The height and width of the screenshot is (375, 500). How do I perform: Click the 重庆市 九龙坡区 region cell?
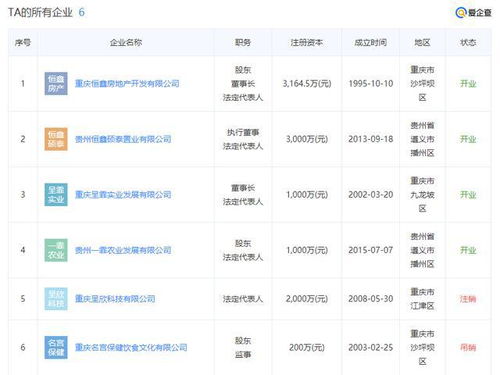coord(422,195)
